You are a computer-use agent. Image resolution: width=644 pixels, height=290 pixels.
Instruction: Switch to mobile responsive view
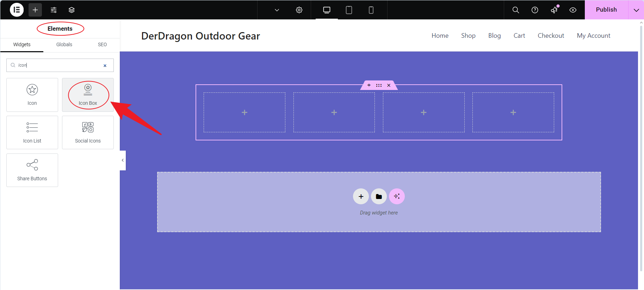371,10
